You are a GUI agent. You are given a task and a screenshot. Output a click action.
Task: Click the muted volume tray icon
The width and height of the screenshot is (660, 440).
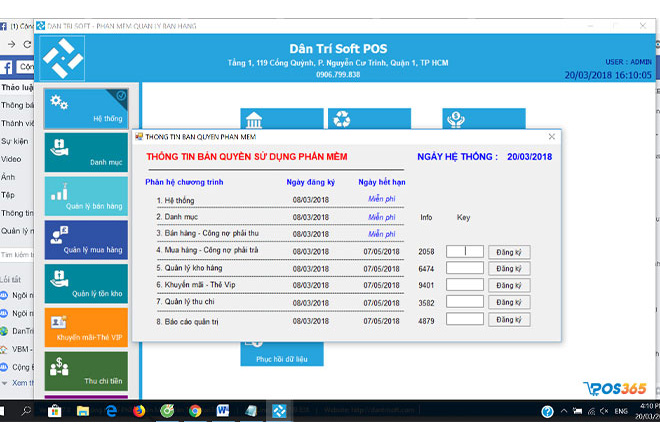click(x=604, y=411)
